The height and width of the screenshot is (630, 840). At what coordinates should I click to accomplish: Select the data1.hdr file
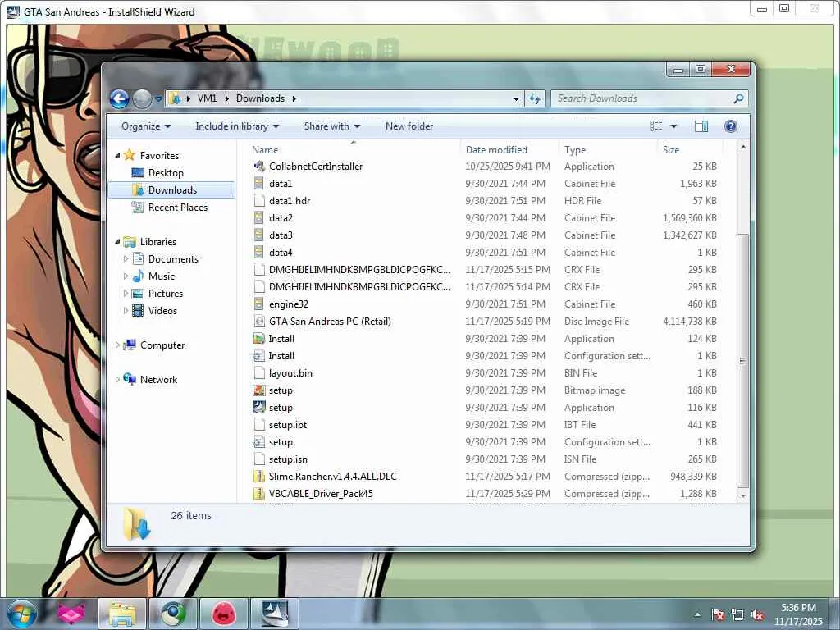point(290,201)
